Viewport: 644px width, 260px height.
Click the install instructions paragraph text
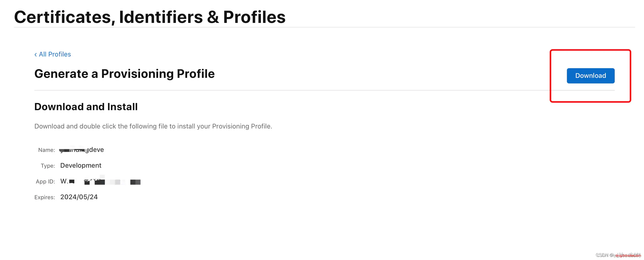[153, 126]
